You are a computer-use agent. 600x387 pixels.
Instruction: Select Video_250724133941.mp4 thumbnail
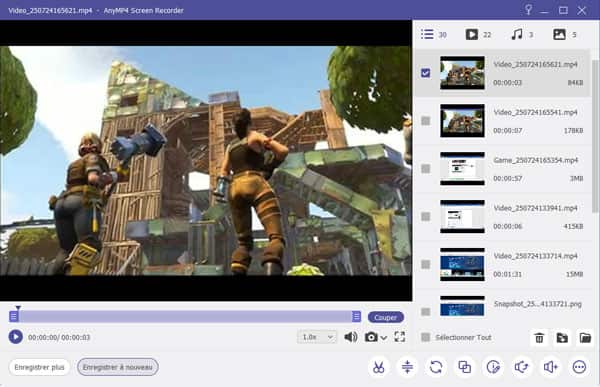coord(462,217)
